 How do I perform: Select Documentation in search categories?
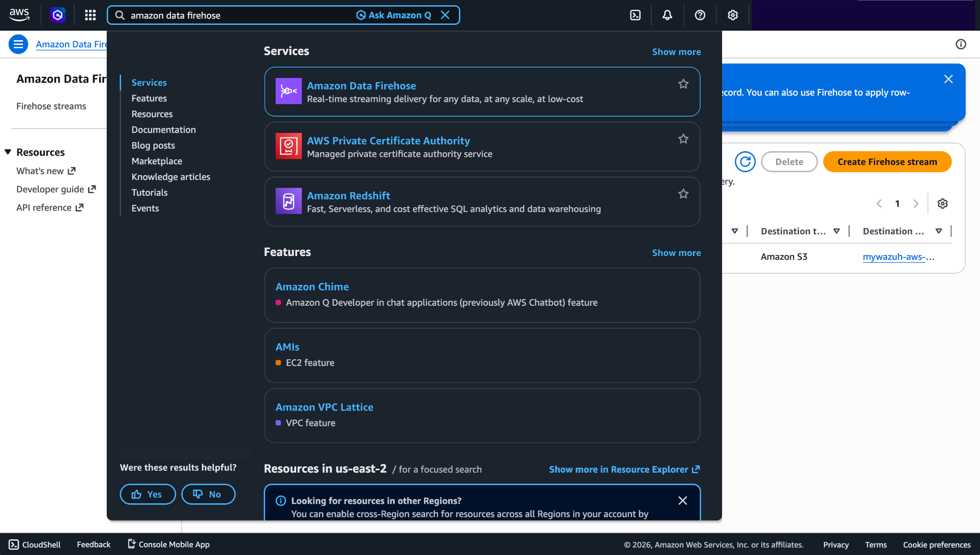tap(164, 130)
